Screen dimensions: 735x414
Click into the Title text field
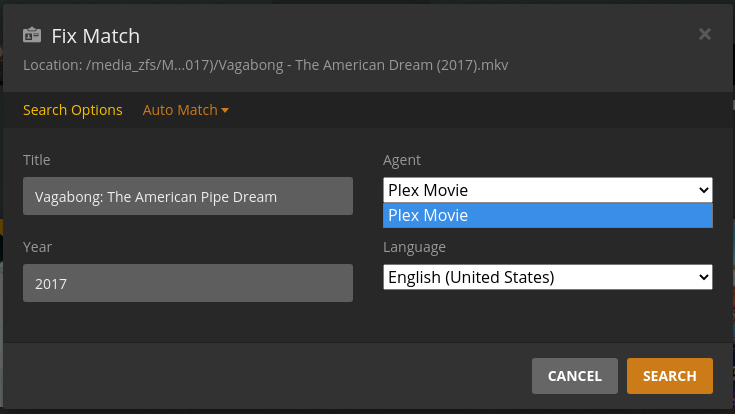point(188,196)
